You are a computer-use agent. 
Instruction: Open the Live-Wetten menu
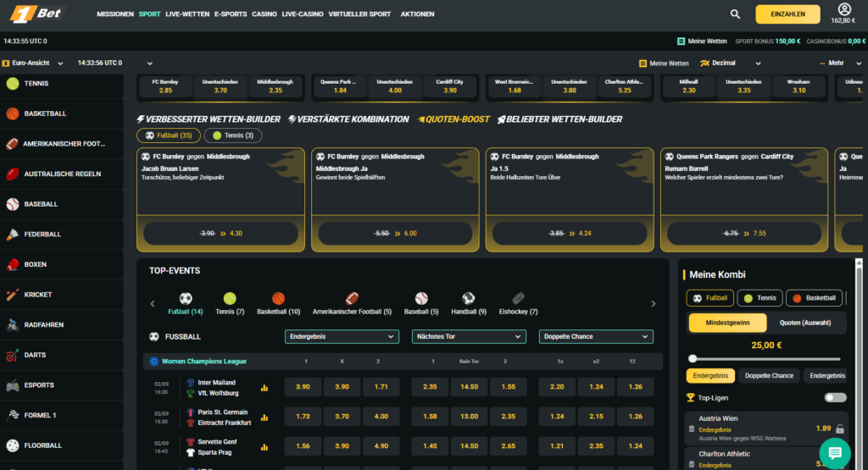[x=187, y=14]
